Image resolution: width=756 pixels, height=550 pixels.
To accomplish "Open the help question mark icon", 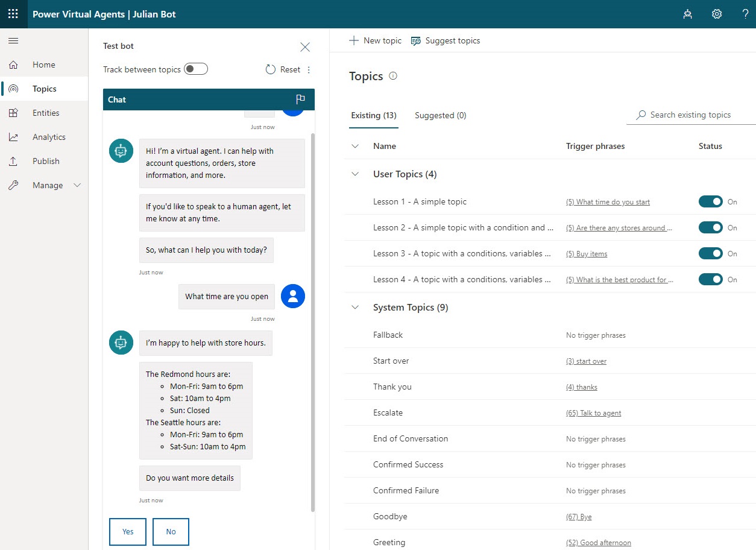I will pos(745,14).
